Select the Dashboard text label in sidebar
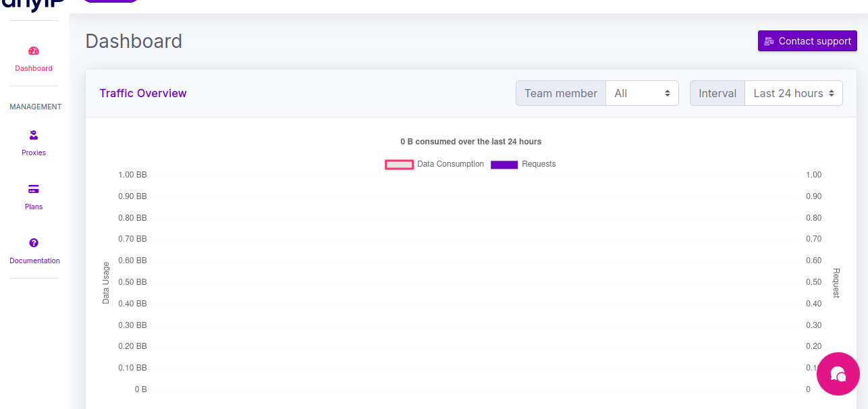The height and width of the screenshot is (409, 868). (x=34, y=68)
